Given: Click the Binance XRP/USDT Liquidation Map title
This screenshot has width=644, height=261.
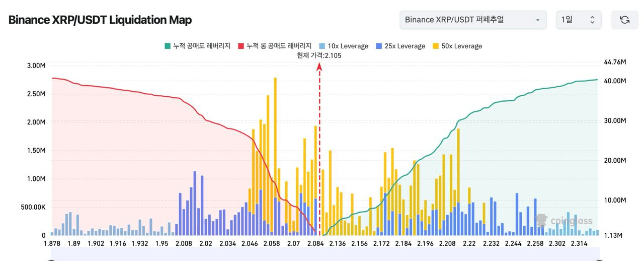Looking at the screenshot, I should point(100,20).
